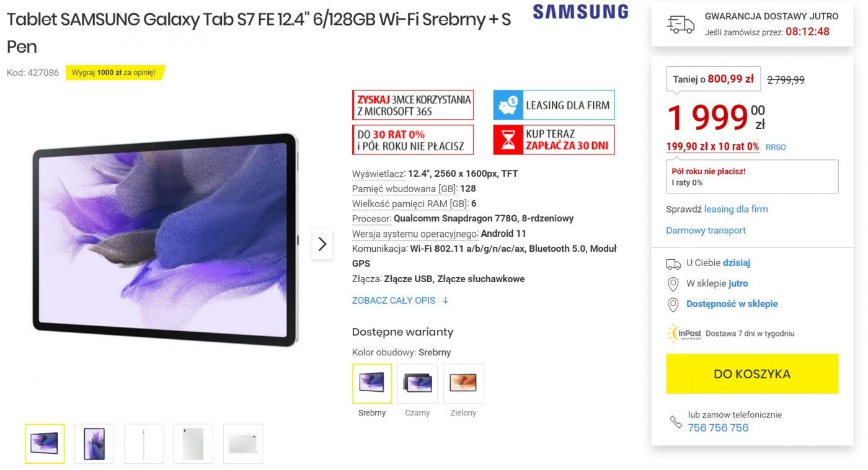Screen dimensions: 868x470
Task: Pick the Zielony color variant
Action: point(463,384)
